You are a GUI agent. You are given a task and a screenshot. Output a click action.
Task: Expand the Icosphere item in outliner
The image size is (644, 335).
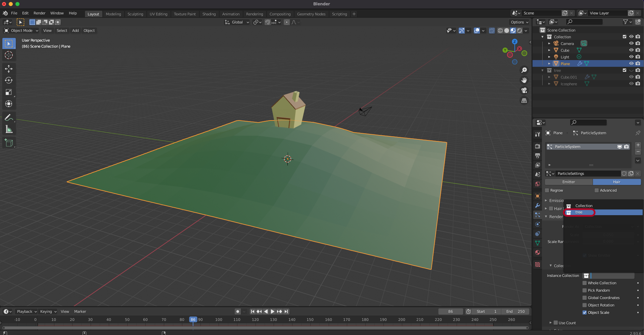[x=549, y=84]
